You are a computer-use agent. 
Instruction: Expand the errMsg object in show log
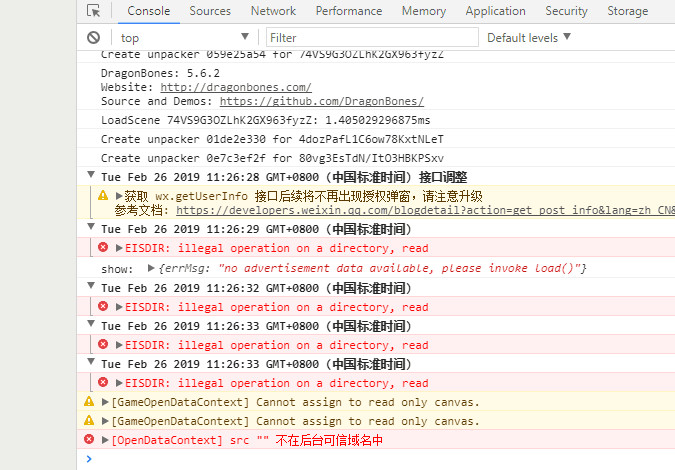[151, 269]
